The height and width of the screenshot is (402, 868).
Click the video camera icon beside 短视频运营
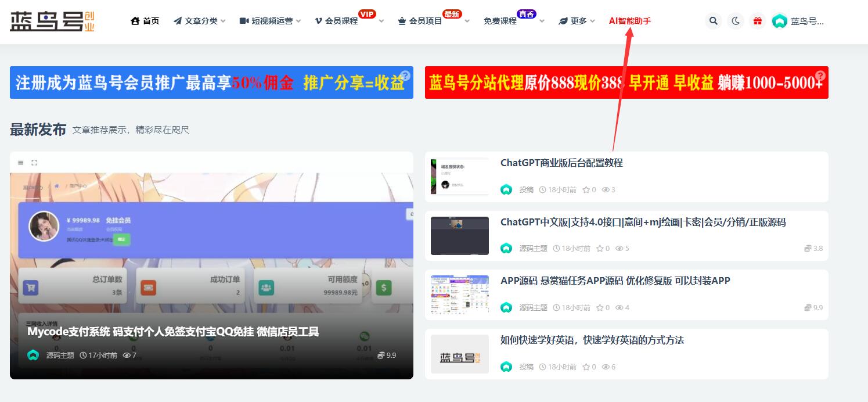(242, 20)
